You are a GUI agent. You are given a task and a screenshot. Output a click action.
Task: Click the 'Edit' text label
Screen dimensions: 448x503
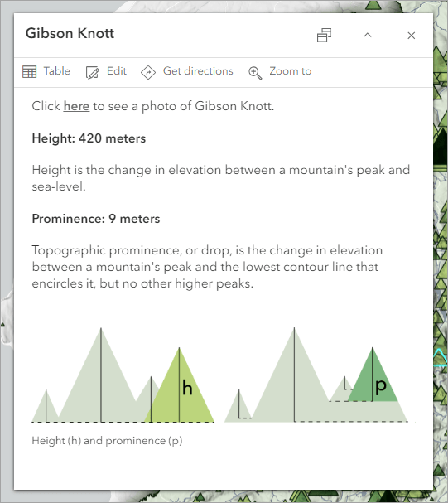[117, 71]
